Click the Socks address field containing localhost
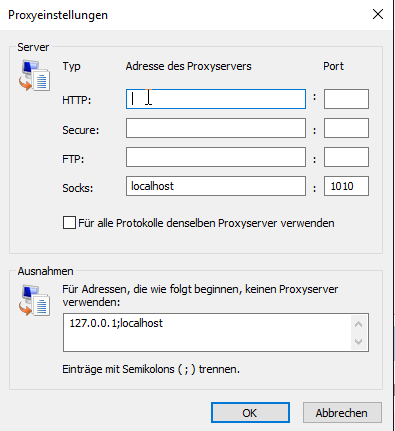 click(x=216, y=186)
